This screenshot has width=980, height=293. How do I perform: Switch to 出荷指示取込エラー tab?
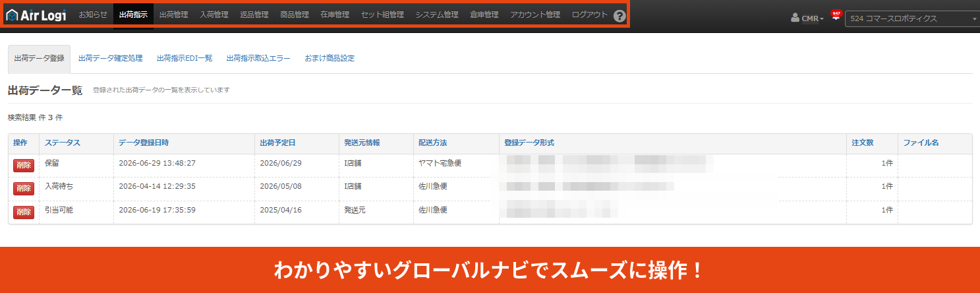pyautogui.click(x=258, y=58)
